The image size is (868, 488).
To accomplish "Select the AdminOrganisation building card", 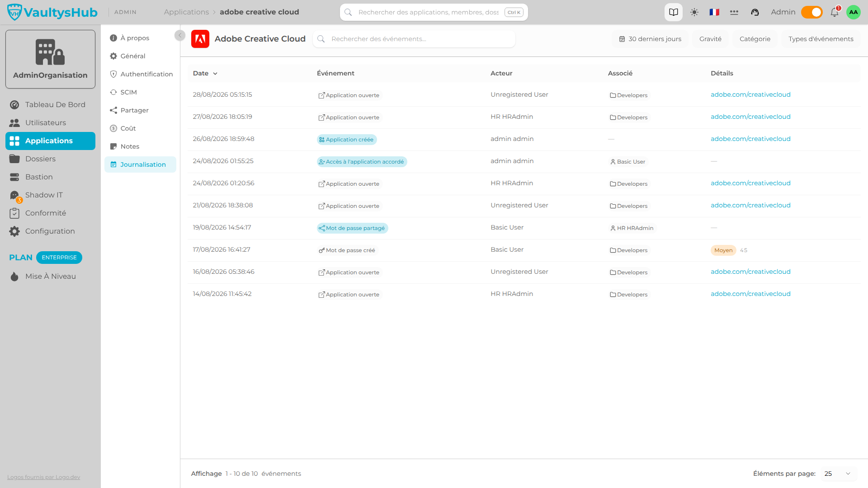I will [x=50, y=59].
